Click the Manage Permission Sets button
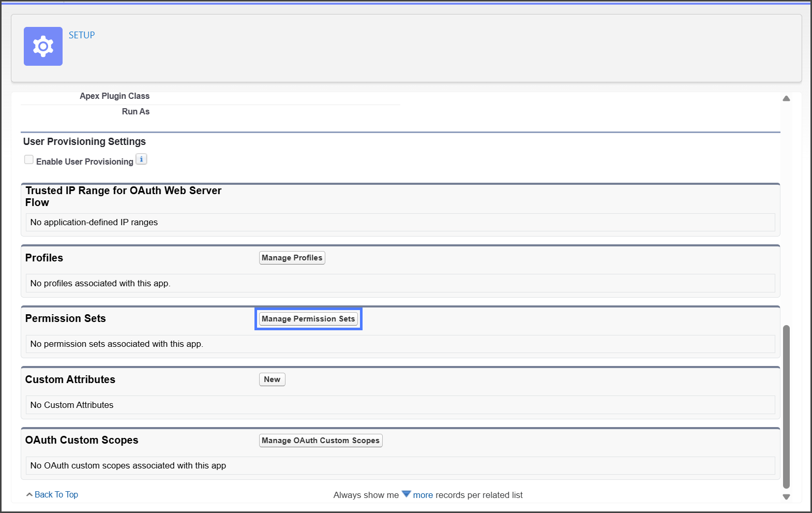This screenshot has width=812, height=513. click(x=308, y=319)
